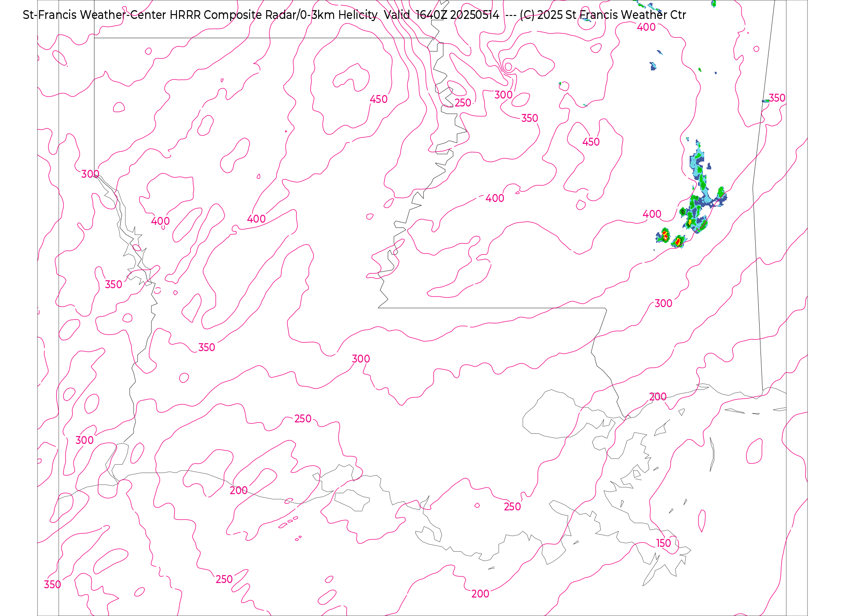Click the "150" helicity contour label
This screenshot has height=616, width=845.
[x=663, y=543]
